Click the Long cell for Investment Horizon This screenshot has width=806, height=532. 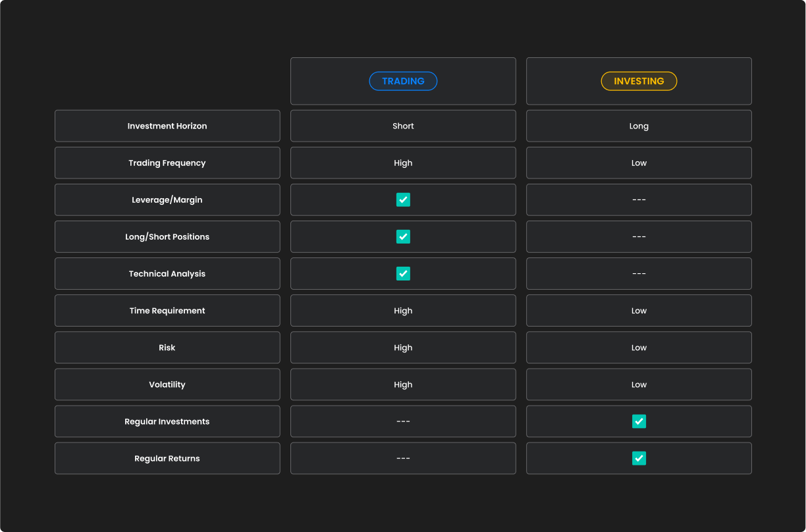639,126
